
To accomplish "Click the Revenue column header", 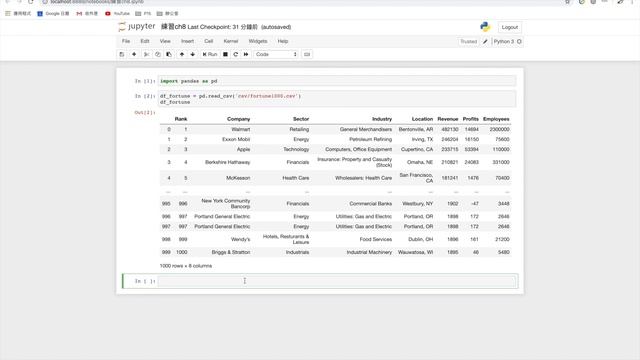I will [448, 119].
